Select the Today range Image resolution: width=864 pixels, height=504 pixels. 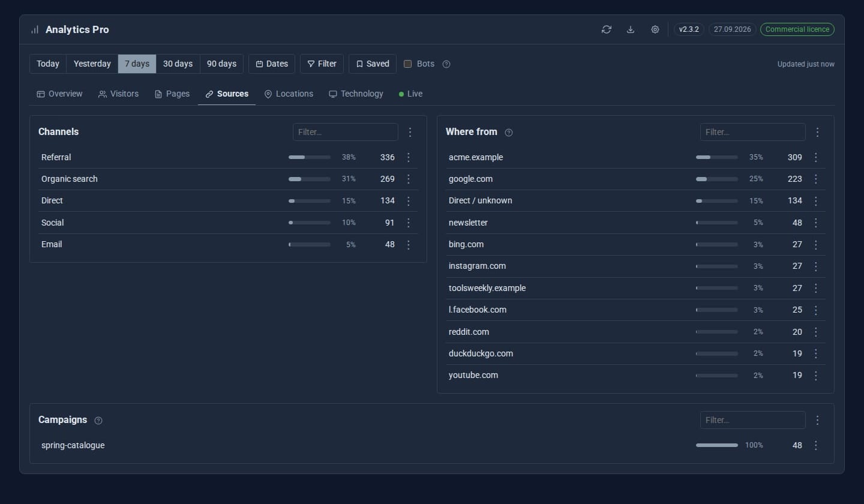48,64
